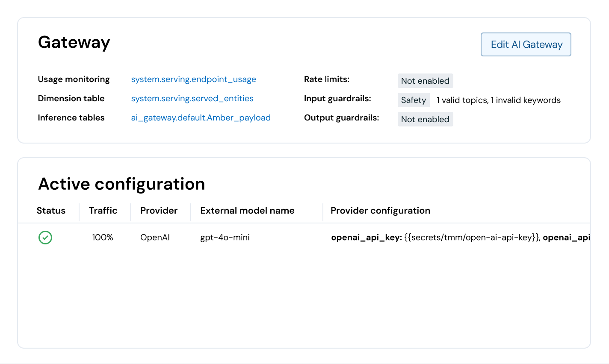Screen dimensions: 609x364
Task: Open ai_gateway.default.Amber_payload inference table link
Action: tap(201, 118)
